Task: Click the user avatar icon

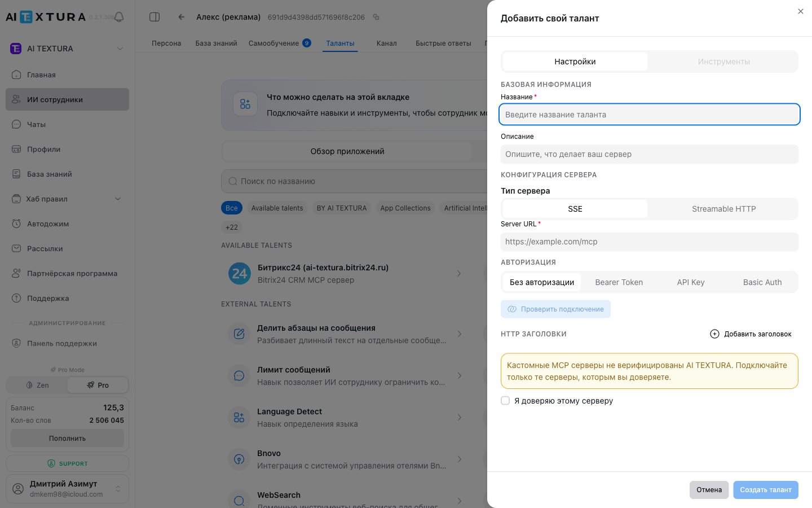Action: [x=18, y=488]
